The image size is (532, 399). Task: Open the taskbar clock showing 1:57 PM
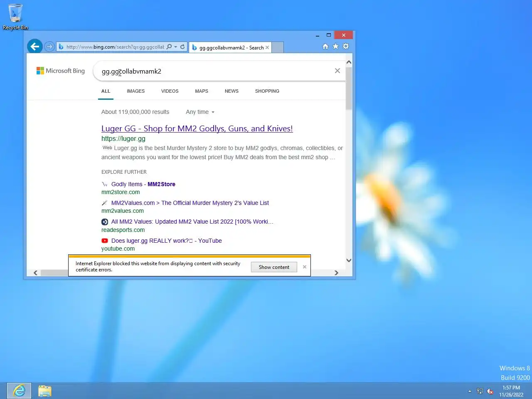tap(511, 391)
